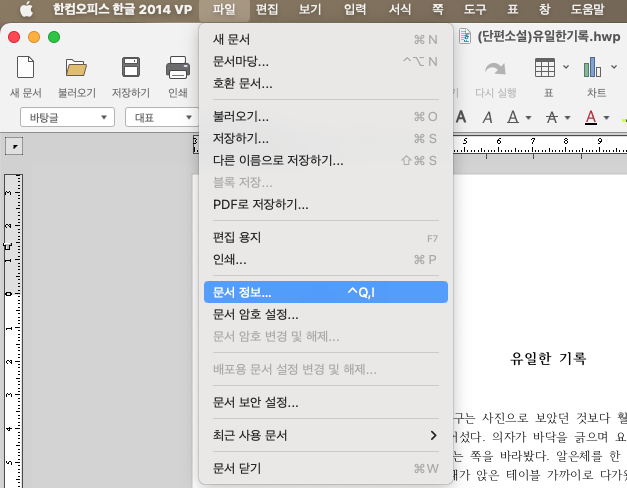The image size is (627, 488).
Task: Select 불러오기... in the file menu
Action: 326,116
